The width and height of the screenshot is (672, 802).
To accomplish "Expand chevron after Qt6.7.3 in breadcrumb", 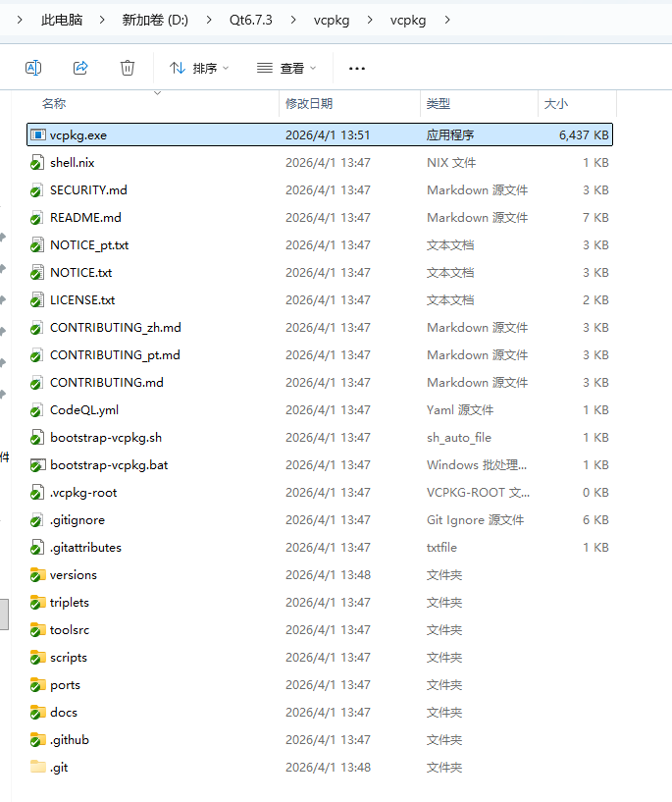I will point(292,20).
